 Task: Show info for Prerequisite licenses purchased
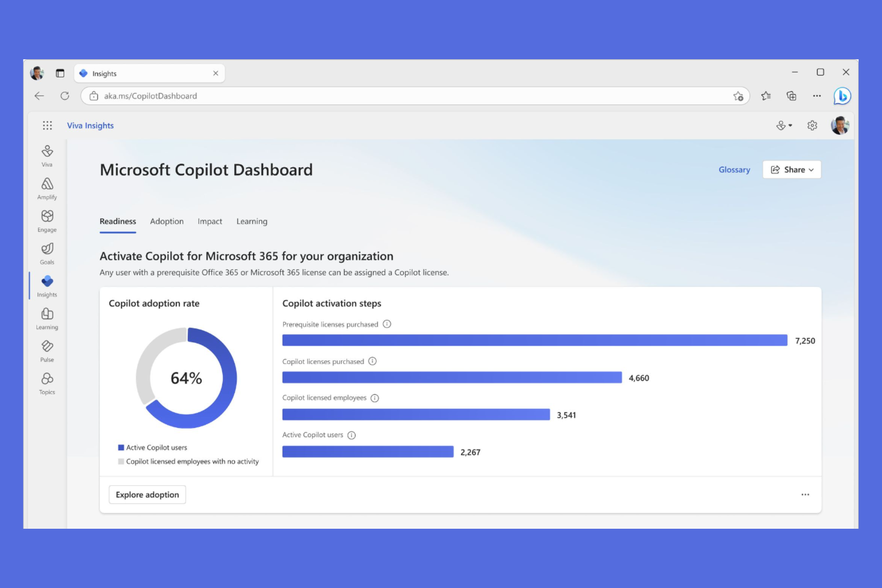tap(387, 324)
